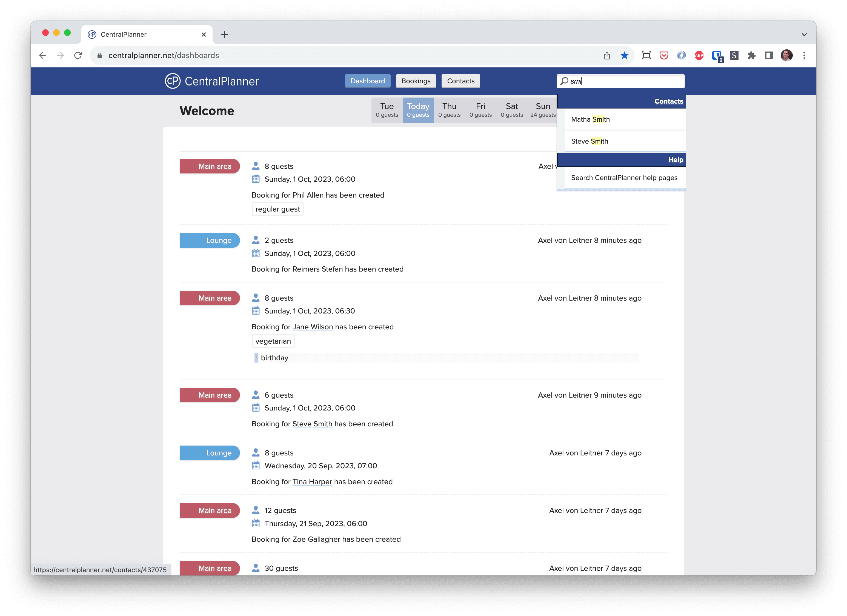Click the Welcome heading
The height and width of the screenshot is (616, 847).
point(207,111)
